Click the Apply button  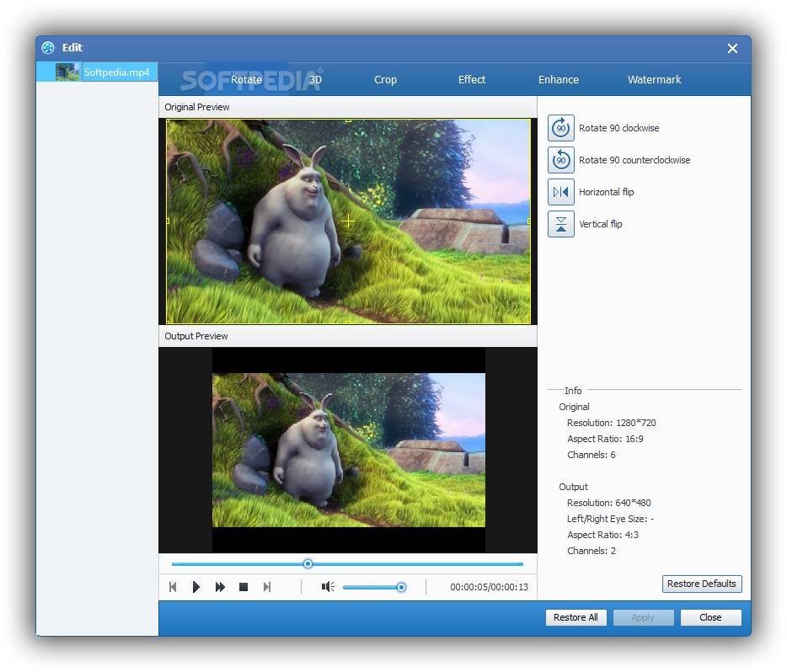coord(643,617)
